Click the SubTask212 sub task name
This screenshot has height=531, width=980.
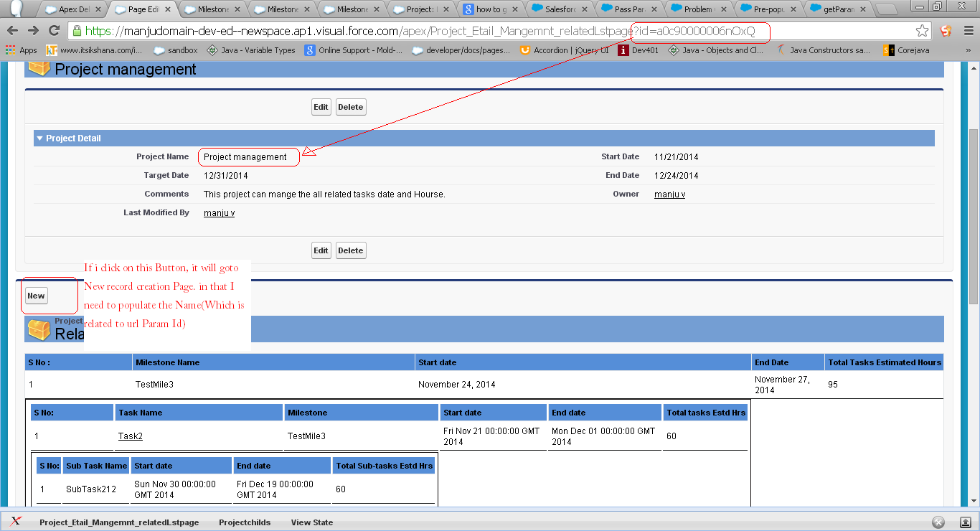coord(91,489)
